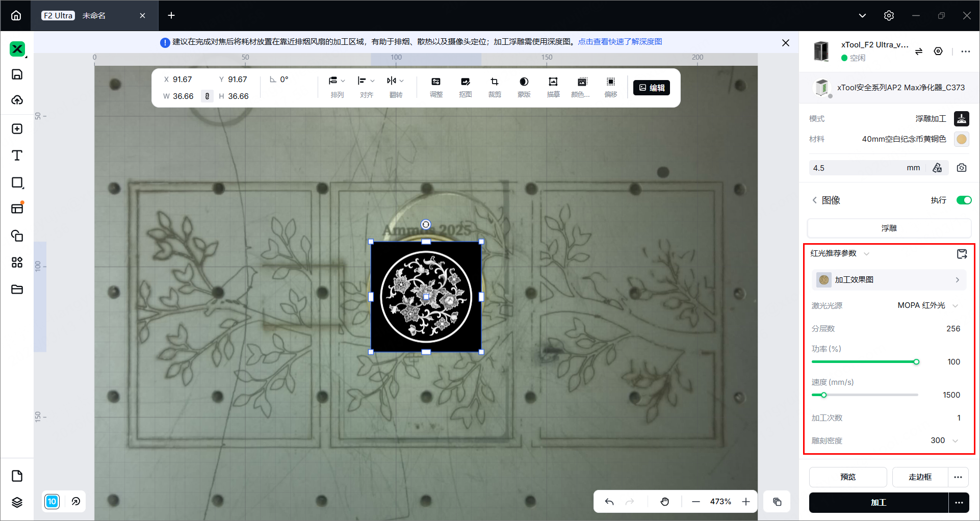Click the 抠图 cutout icon
Image resolution: width=980 pixels, height=521 pixels.
[465, 87]
